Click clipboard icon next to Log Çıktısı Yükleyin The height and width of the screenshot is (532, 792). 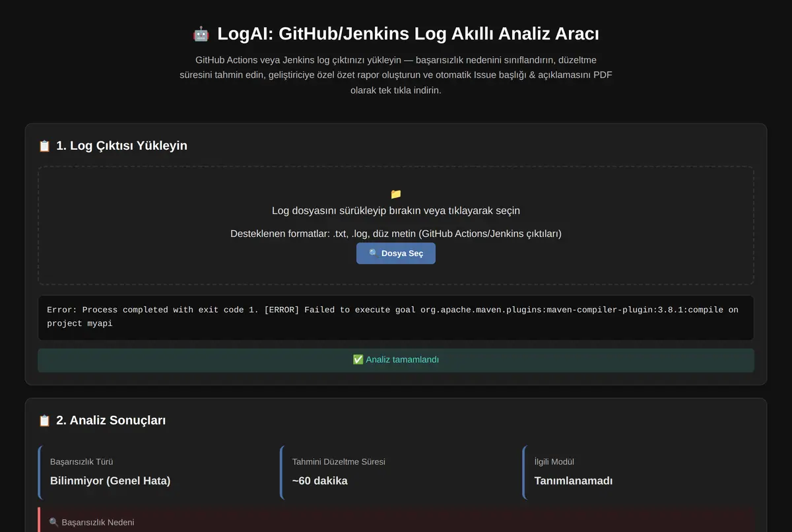pos(44,146)
